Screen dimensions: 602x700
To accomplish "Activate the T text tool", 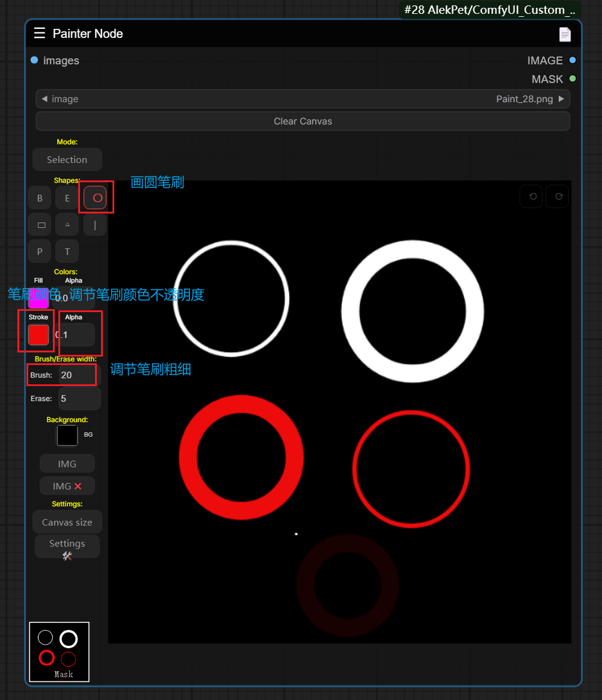I will 67,251.
